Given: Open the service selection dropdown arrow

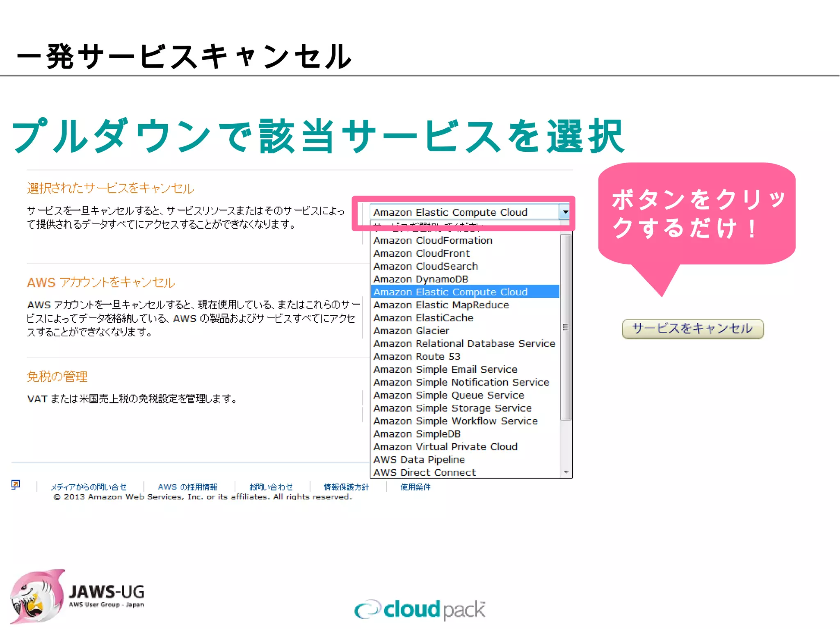Looking at the screenshot, I should tap(565, 212).
